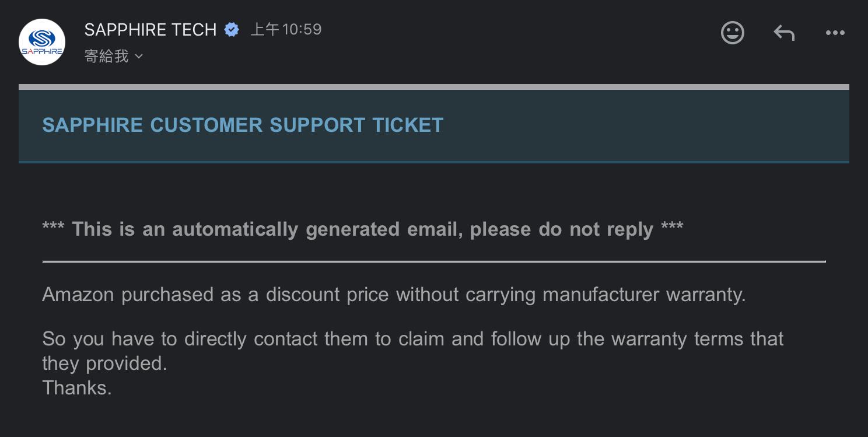Screen dimensions: 868x437
Task: Add an emoji reaction to the email
Action: coord(732,33)
